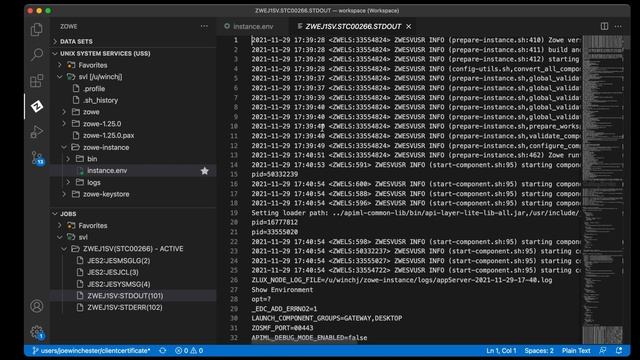Click the Ln 1, Col 1 indicator

pyautogui.click(x=501, y=351)
